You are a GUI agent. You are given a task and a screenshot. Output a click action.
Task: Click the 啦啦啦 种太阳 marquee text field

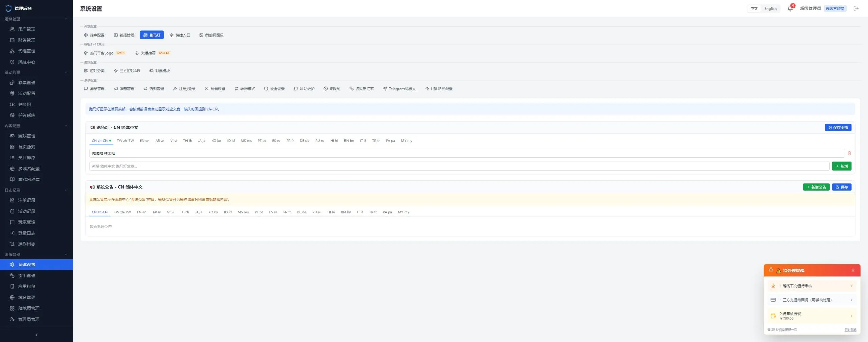coord(467,153)
